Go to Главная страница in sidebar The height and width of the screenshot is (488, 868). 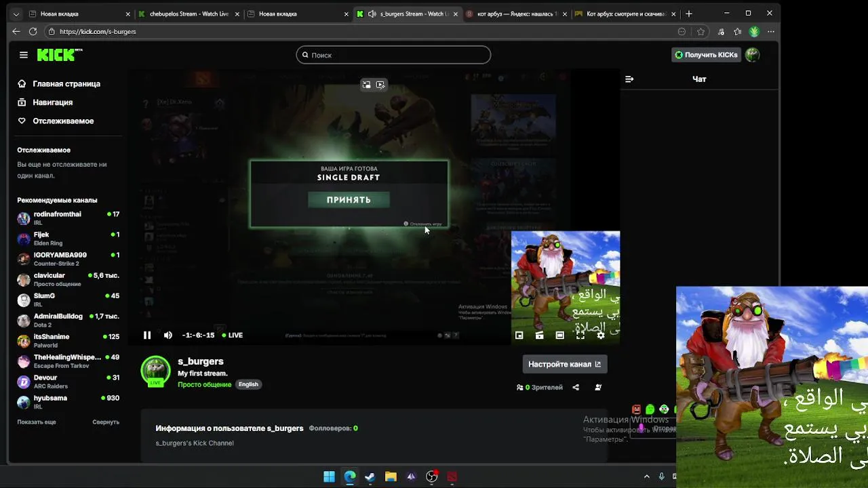66,84
